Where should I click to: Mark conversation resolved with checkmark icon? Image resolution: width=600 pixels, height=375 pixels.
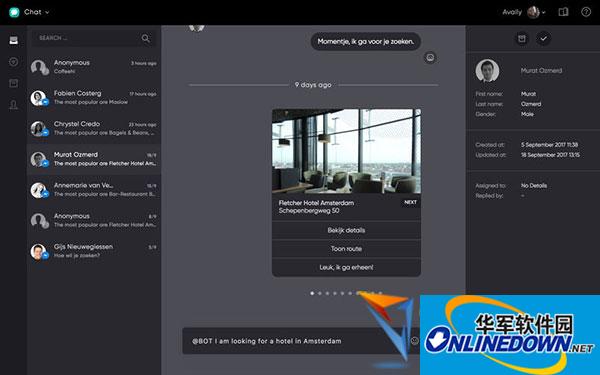(x=543, y=38)
